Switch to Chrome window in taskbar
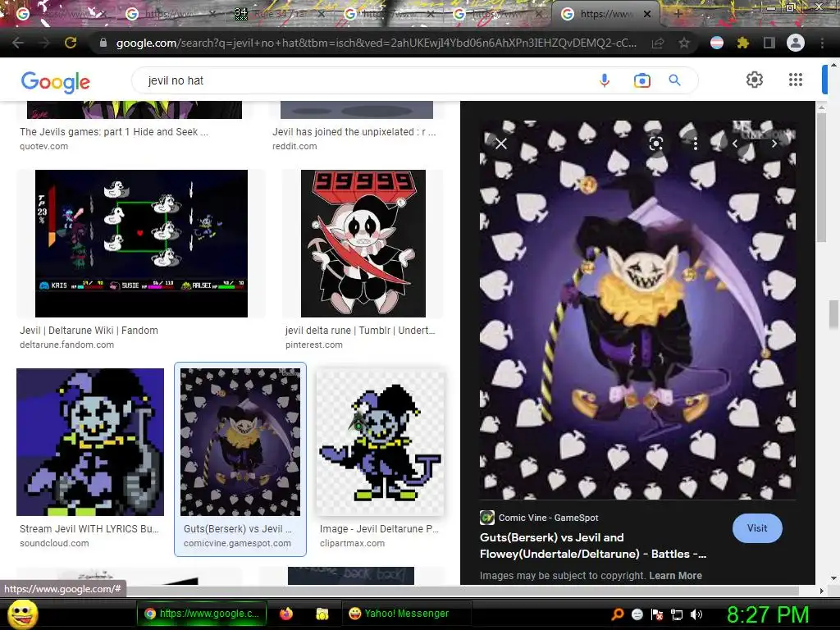 tap(203, 614)
